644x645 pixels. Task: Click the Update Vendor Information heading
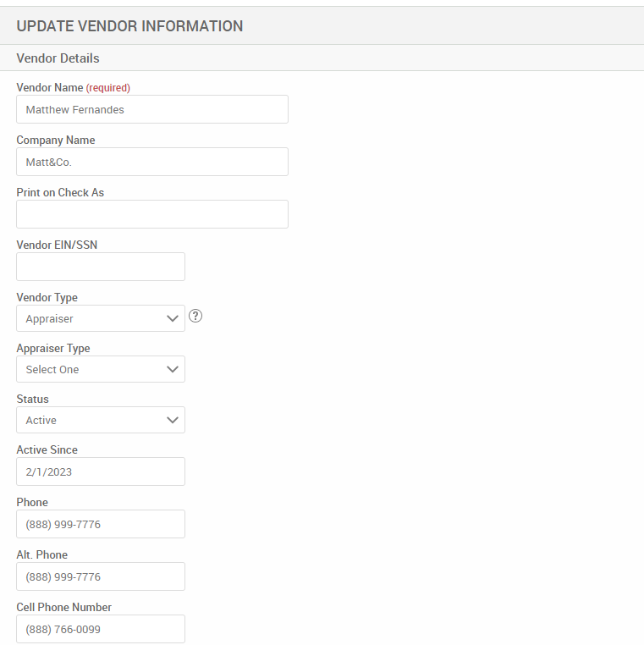tap(129, 26)
